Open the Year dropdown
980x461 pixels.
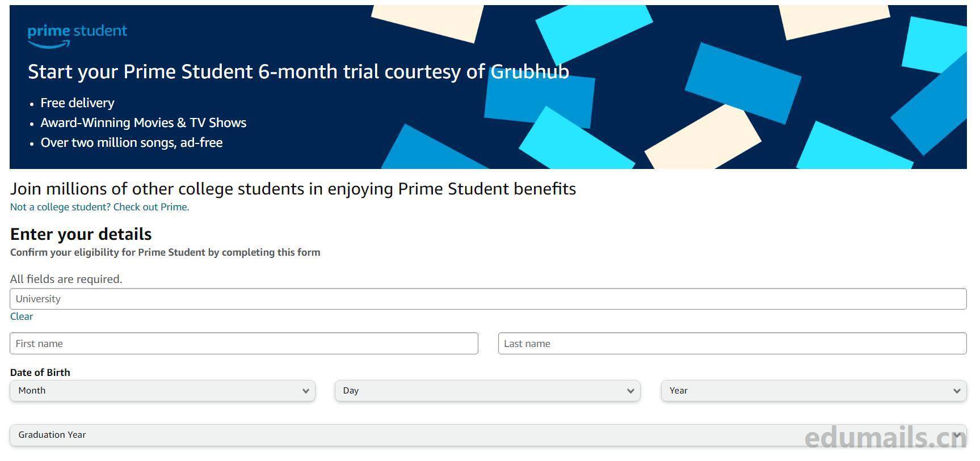[813, 390]
